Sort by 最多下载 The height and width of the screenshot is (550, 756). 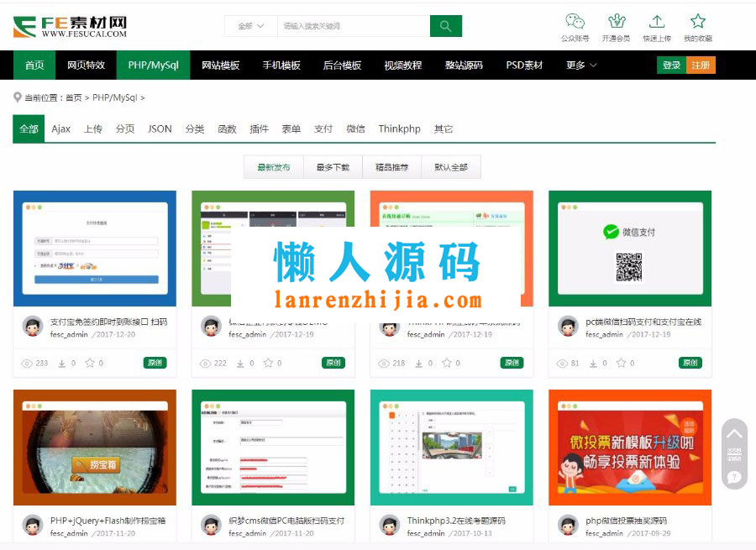[x=333, y=167]
